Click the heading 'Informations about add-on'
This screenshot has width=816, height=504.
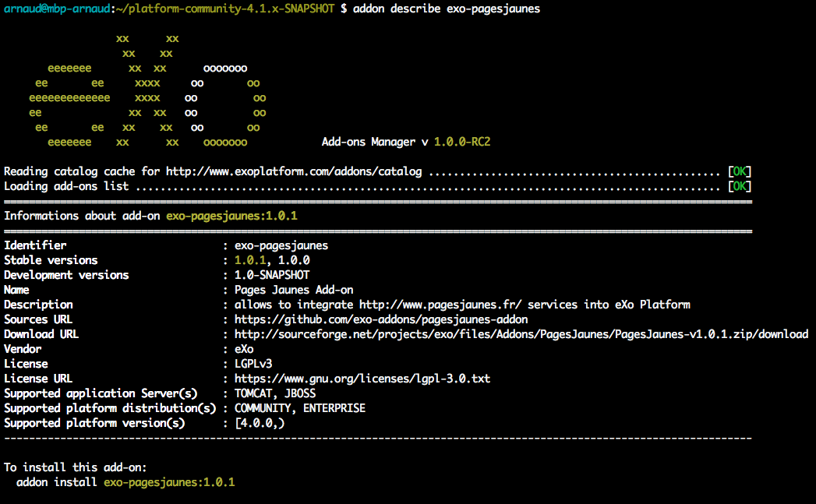82,216
